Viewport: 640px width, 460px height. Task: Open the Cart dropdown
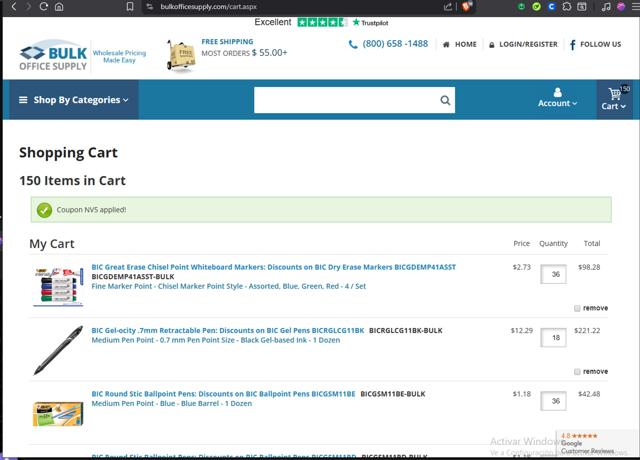pyautogui.click(x=613, y=106)
